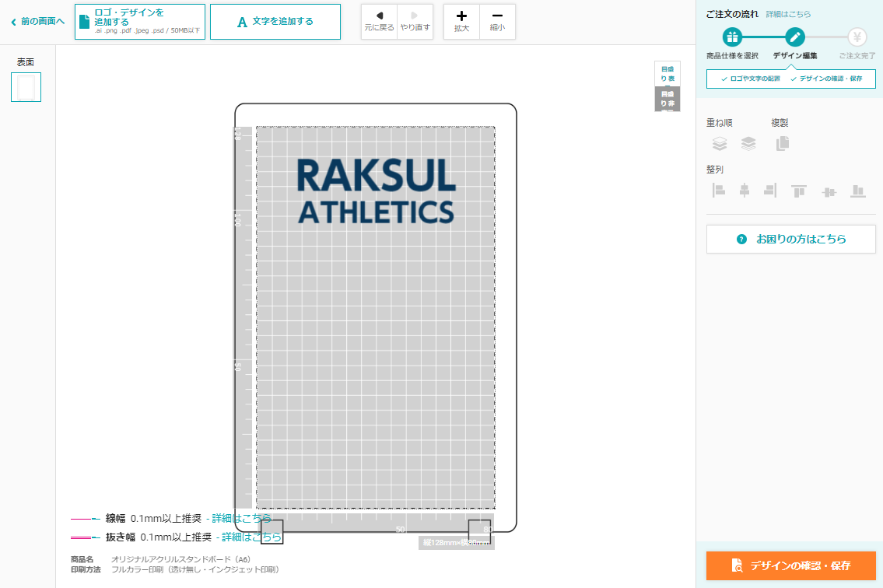This screenshot has height=588, width=883.
Task: Open 詳細はこちら next to ご注文の流れ
Action: [788, 14]
